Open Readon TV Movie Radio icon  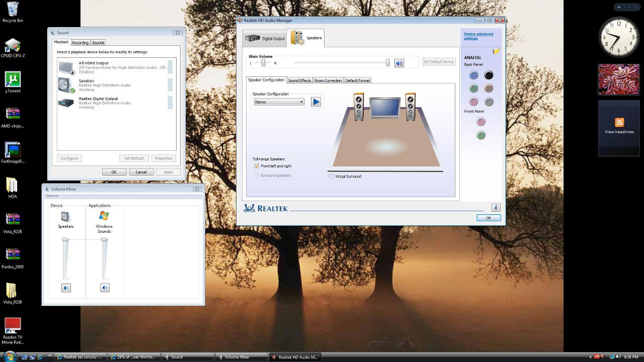[13, 331]
